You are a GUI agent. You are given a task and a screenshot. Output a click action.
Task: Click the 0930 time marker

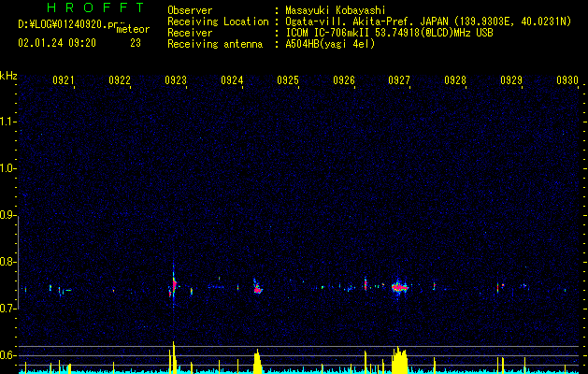coord(567,79)
